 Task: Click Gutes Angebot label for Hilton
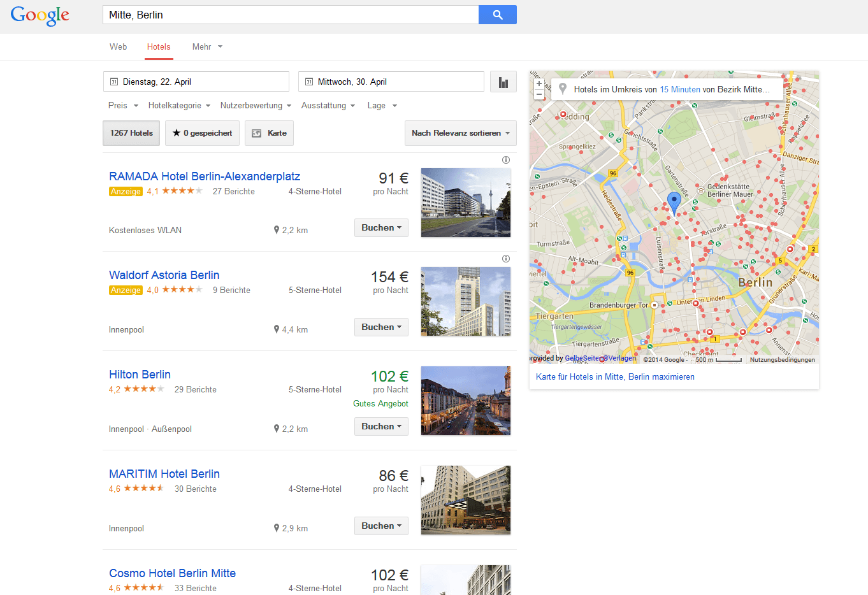point(380,403)
